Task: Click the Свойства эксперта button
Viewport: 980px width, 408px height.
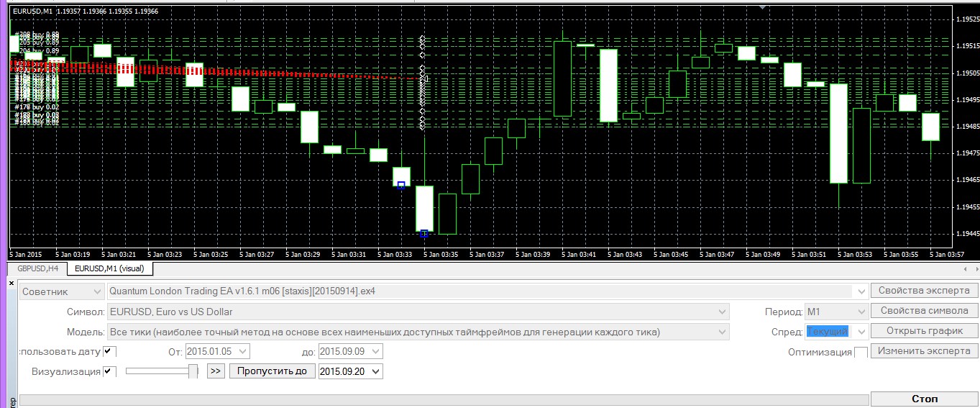Action: 924,291
